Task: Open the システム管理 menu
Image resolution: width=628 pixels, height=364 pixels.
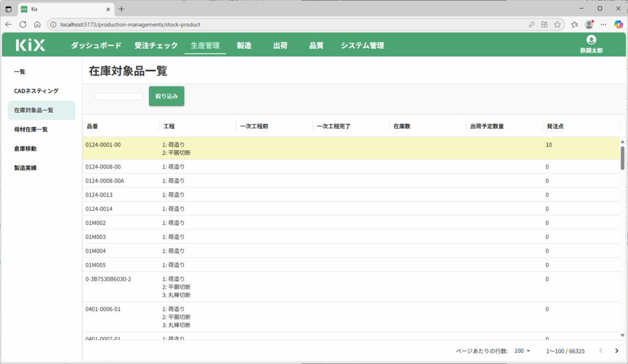Action: point(362,45)
